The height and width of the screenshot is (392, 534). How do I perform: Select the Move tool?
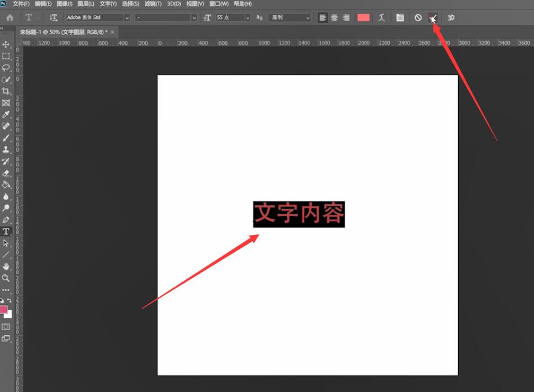pos(6,44)
